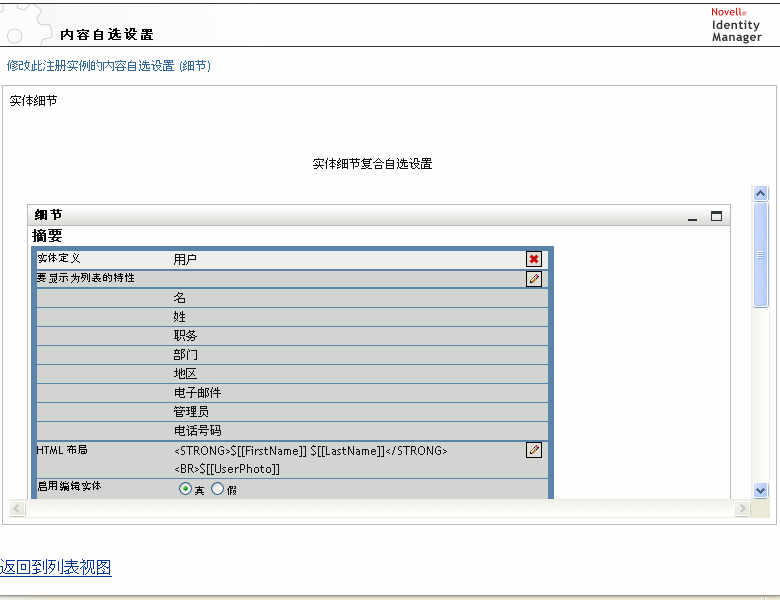Image resolution: width=780 pixels, height=600 pixels.
Task: Click the 职务 attribute row
Action: [292, 336]
